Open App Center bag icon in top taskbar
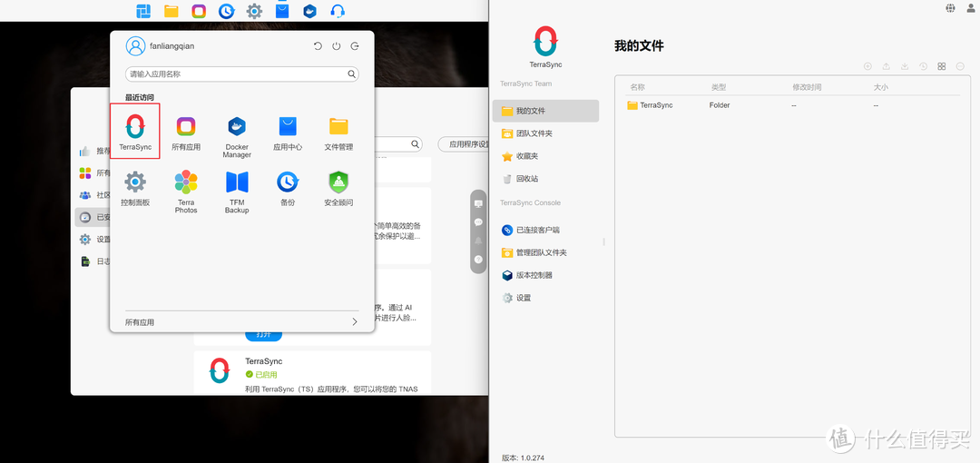 tap(282, 10)
